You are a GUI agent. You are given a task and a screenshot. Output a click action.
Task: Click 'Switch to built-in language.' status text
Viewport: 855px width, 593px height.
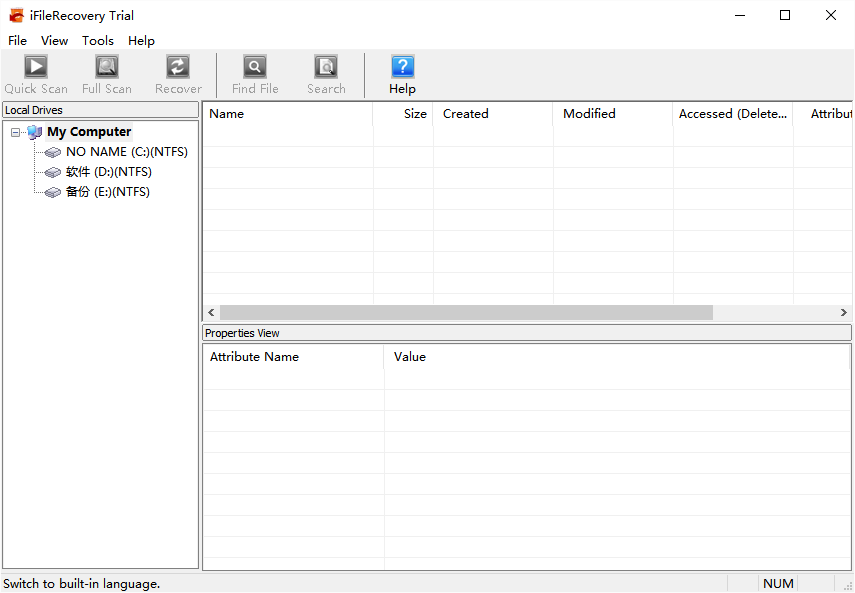click(82, 584)
